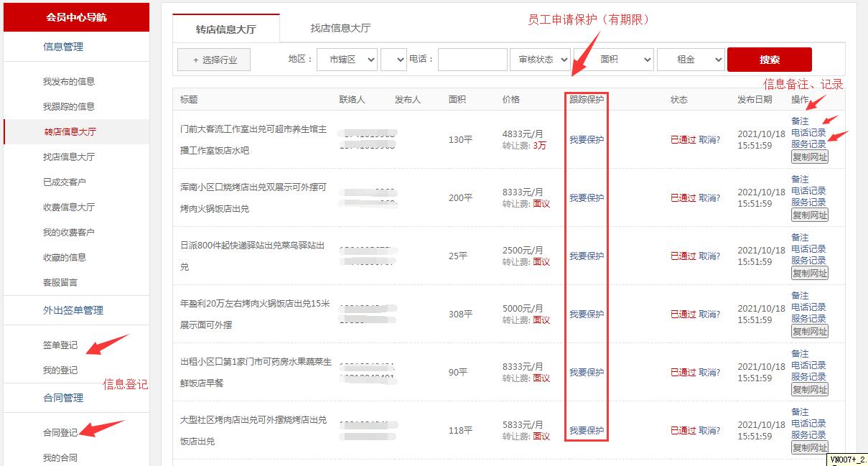
Task: Open 我的登记 in sidebar
Action: [60, 371]
